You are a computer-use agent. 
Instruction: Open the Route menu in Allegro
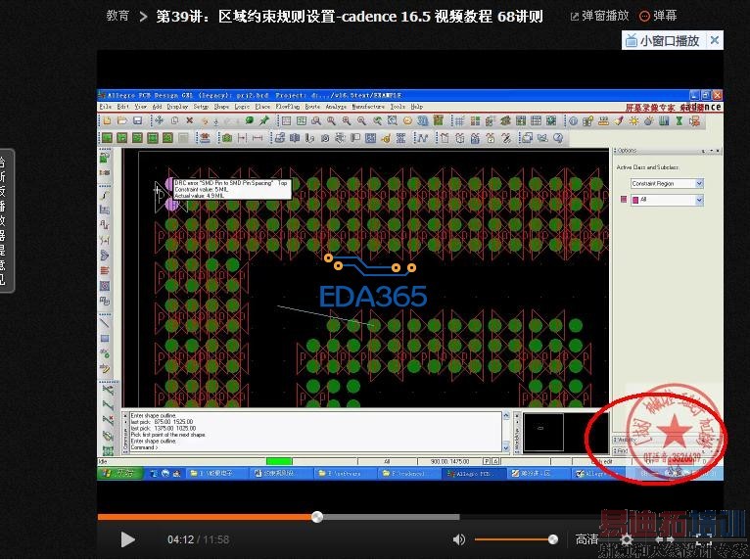tap(312, 107)
